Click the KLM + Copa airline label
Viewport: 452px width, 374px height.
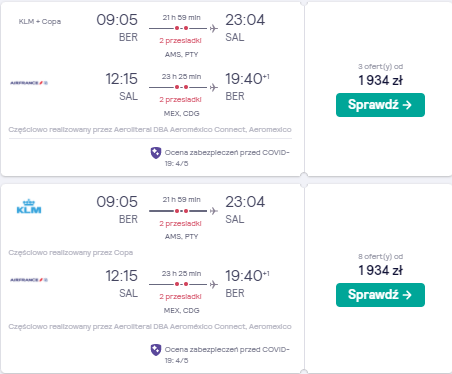(x=40, y=22)
